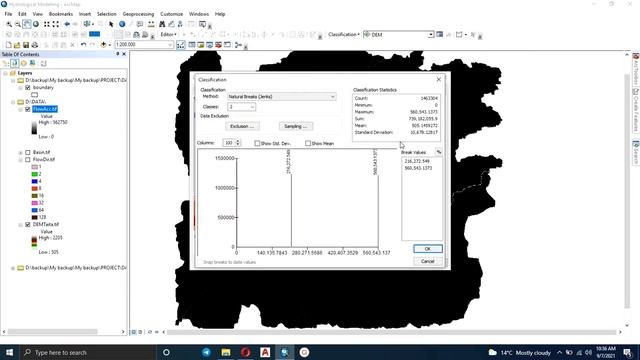This screenshot has height=360, width=640.
Task: Open the Classification toolbar layer dropdown
Action: click(431, 35)
